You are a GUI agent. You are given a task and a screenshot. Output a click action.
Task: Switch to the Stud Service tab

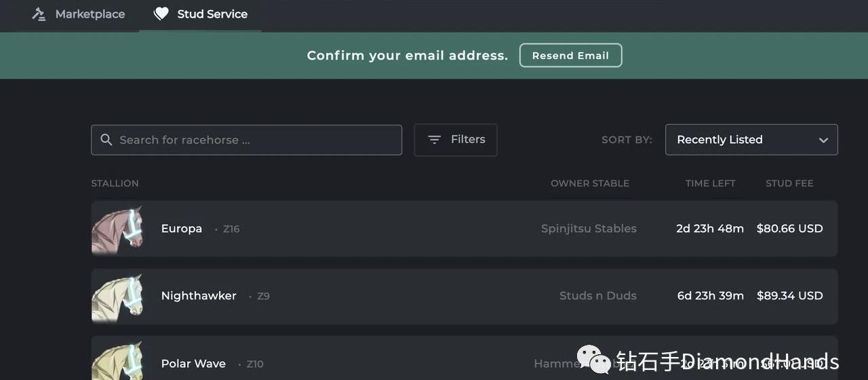click(x=212, y=14)
